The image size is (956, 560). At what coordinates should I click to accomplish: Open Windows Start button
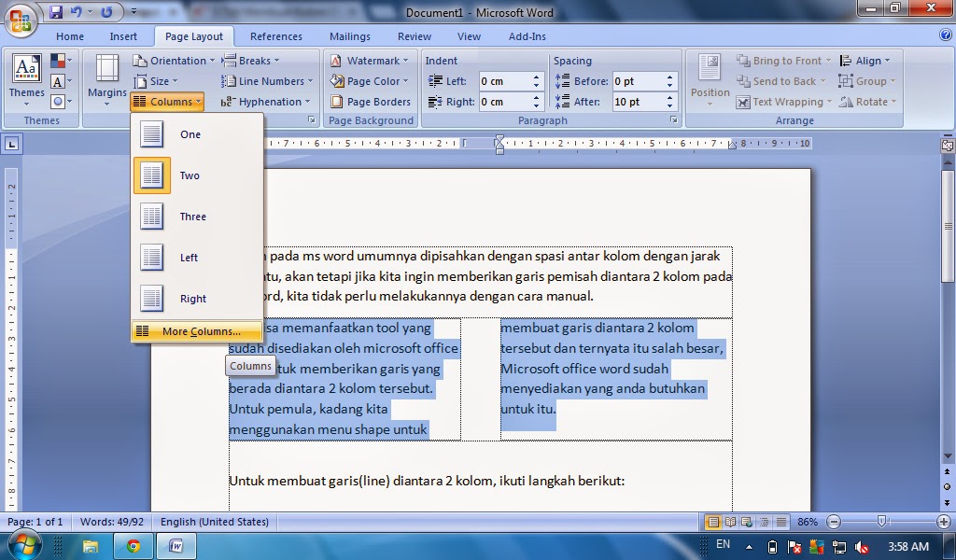24,543
